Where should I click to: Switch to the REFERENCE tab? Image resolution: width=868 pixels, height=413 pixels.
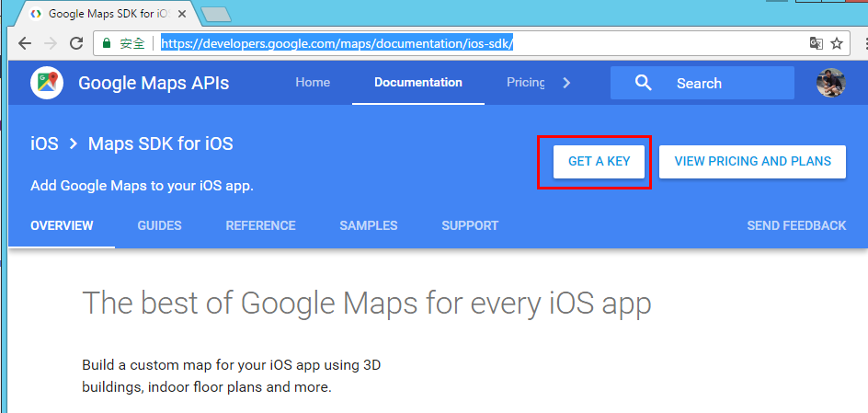(261, 225)
